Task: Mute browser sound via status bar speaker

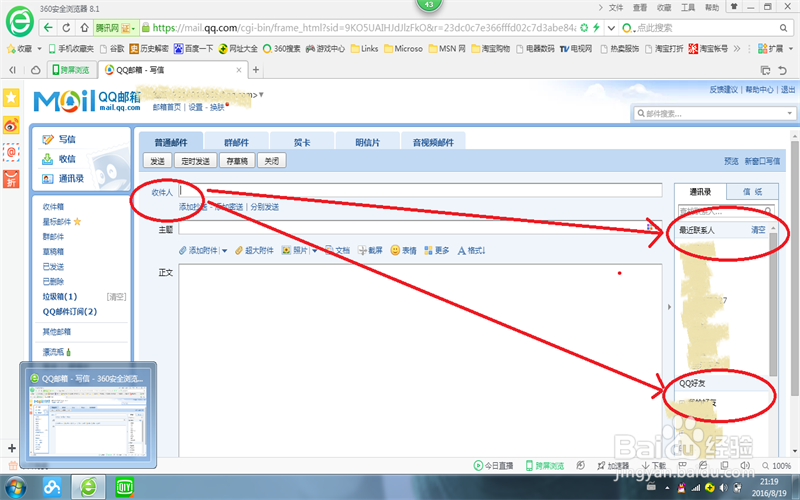Action: [x=745, y=465]
